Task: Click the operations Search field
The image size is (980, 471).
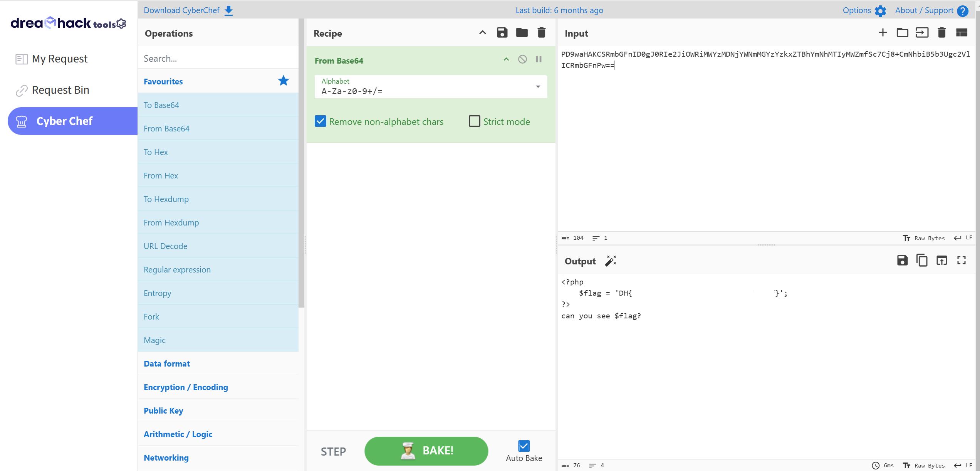Action: [218, 59]
